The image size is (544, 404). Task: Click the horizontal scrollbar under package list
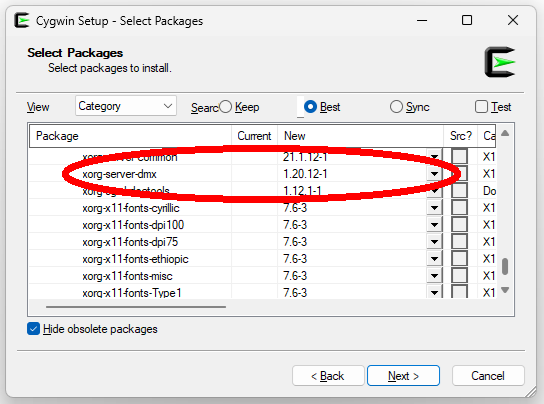pyautogui.click(x=136, y=307)
